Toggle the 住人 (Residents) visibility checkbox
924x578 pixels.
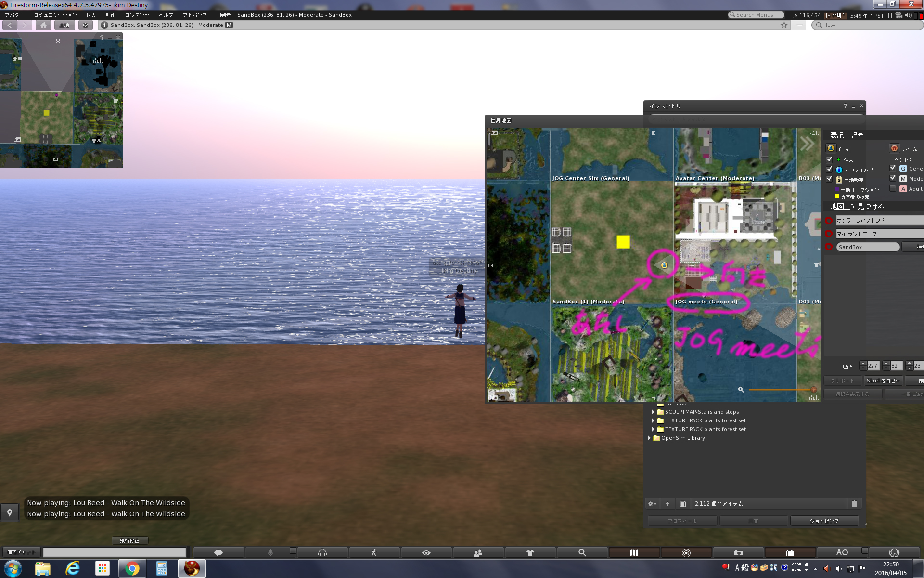[x=830, y=160]
